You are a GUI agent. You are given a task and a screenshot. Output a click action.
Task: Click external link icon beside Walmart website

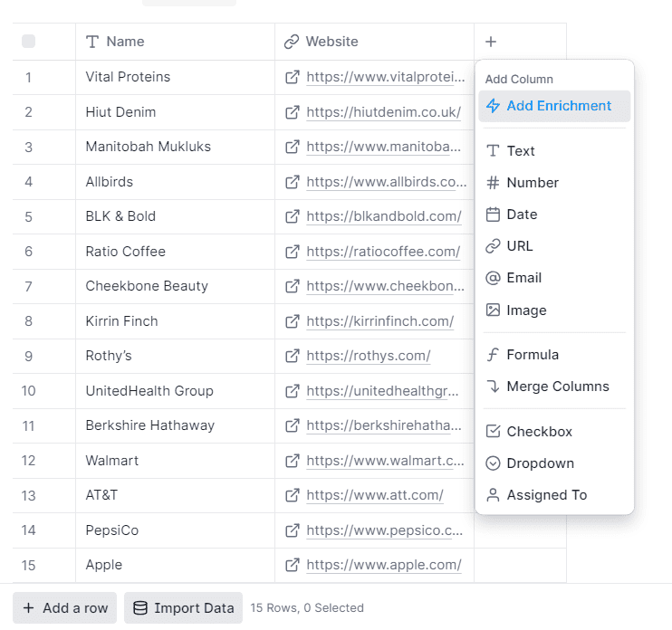click(x=293, y=461)
